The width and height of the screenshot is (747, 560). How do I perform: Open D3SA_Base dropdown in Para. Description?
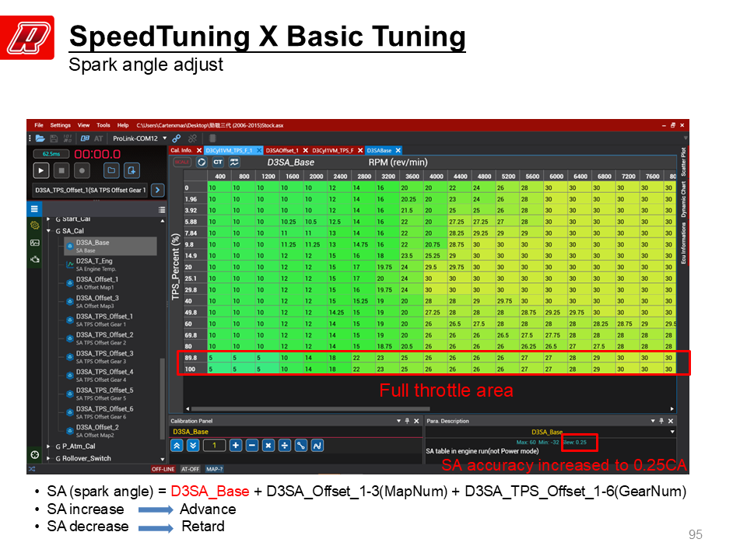(672, 432)
